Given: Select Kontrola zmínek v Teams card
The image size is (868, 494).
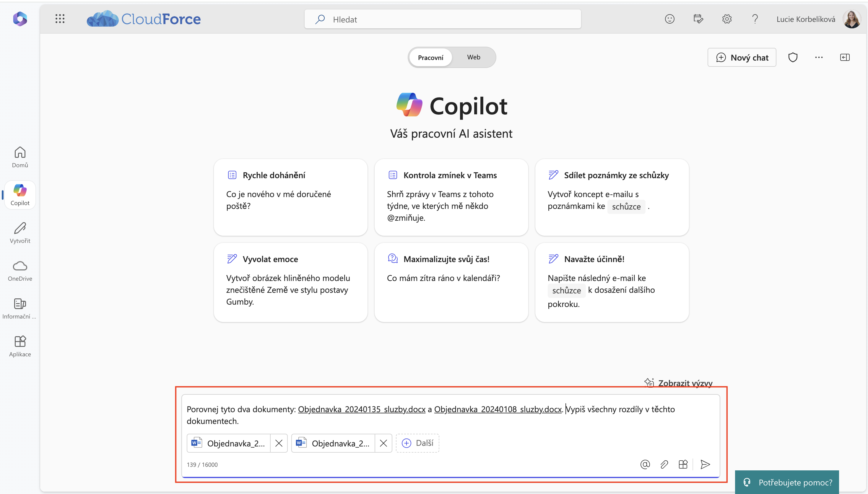Looking at the screenshot, I should tap(451, 197).
